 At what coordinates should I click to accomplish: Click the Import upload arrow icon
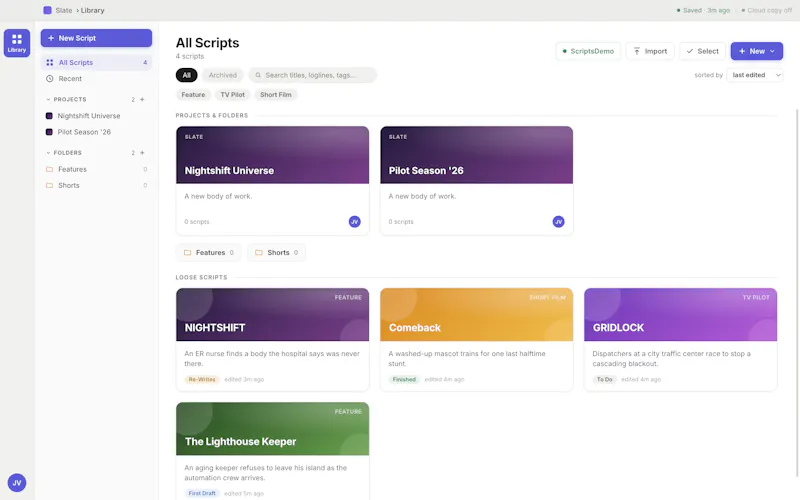(637, 51)
